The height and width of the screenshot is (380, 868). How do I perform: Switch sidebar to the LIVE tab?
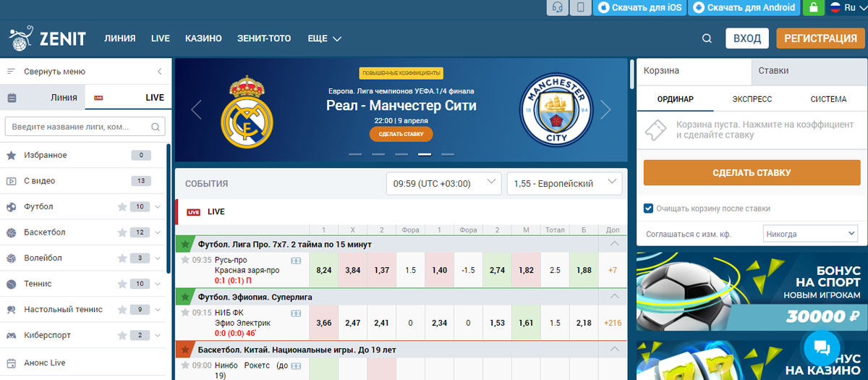128,98
